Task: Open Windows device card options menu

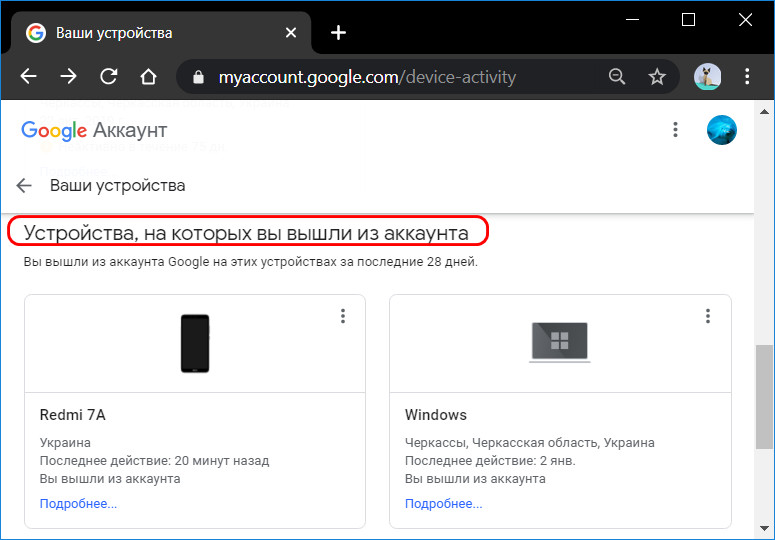Action: coord(708,316)
